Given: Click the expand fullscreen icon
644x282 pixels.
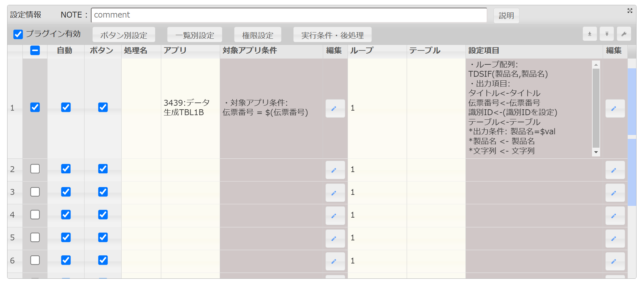Looking at the screenshot, I should (x=630, y=11).
